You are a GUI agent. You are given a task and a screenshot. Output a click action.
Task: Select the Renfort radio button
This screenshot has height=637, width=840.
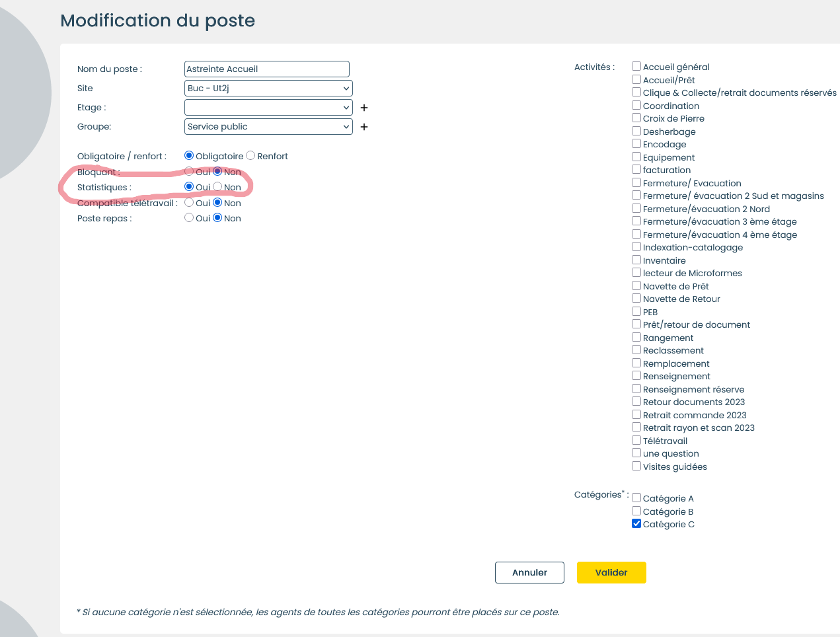coord(250,156)
